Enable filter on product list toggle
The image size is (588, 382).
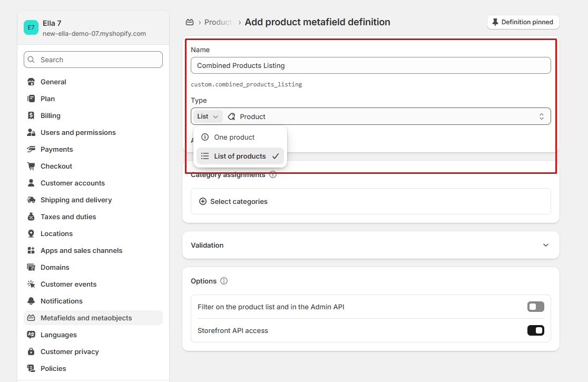click(535, 307)
